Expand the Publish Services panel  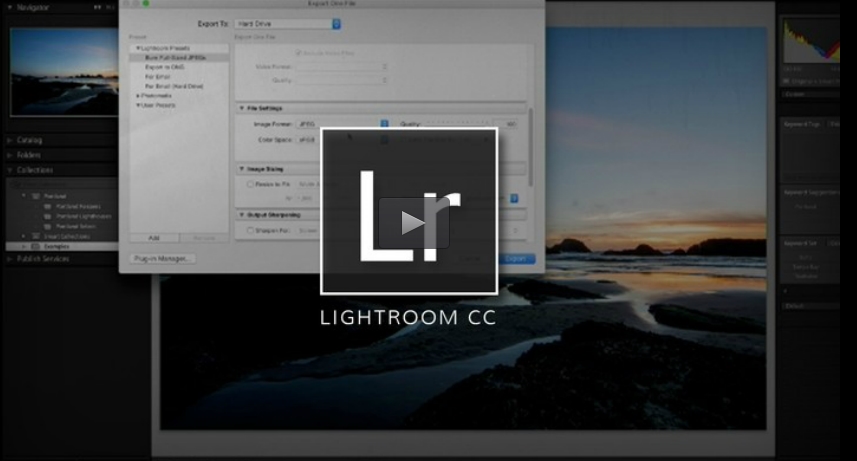(10, 259)
